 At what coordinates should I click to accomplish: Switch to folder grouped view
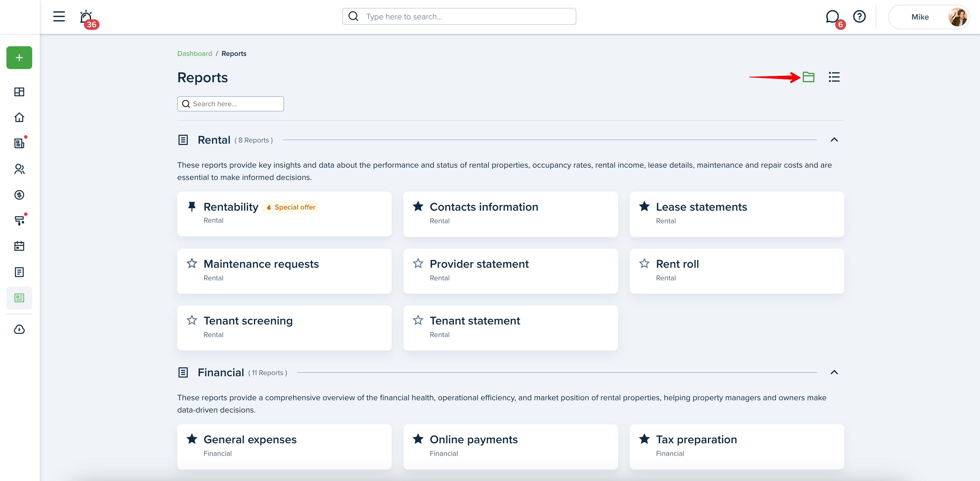808,77
